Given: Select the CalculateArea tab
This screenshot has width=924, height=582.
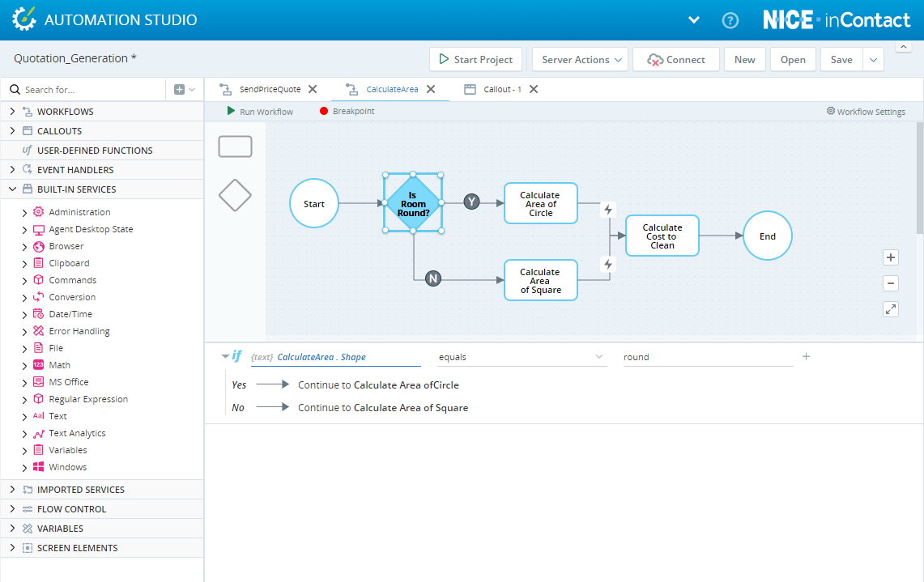Looking at the screenshot, I should click(x=392, y=90).
